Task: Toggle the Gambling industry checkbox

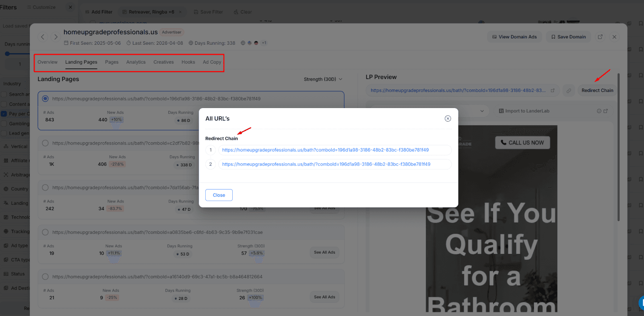Action: pyautogui.click(x=4, y=124)
